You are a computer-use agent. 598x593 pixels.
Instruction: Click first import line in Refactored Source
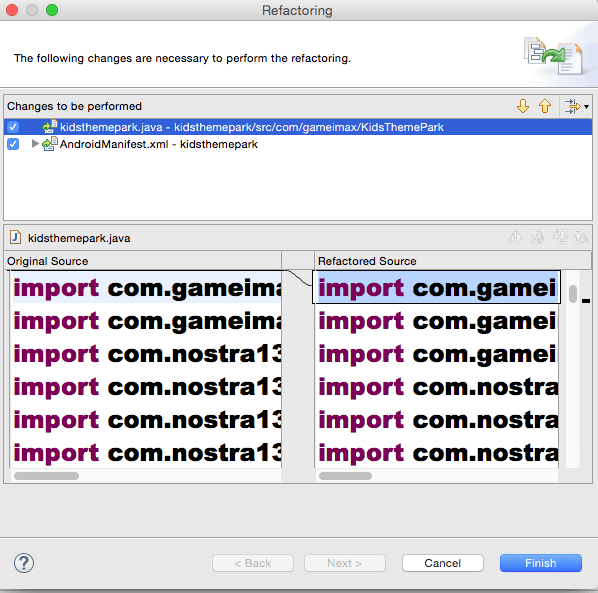437,288
